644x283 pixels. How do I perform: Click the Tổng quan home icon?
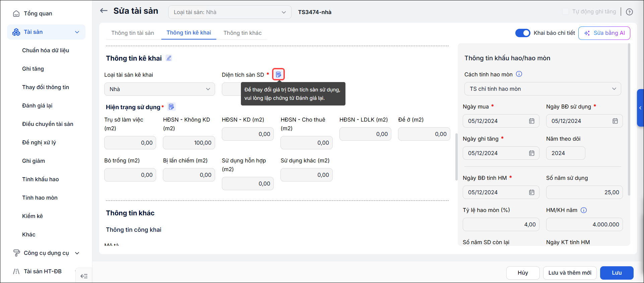(x=16, y=13)
